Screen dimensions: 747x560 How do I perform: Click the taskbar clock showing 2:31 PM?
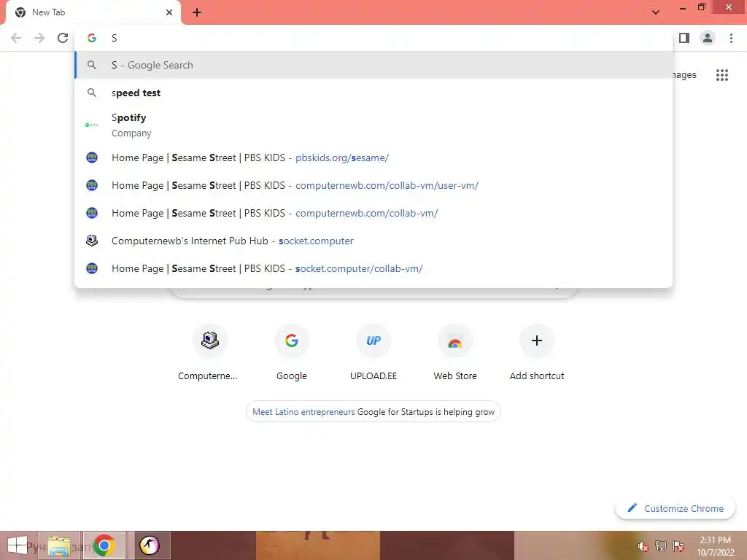point(716,546)
